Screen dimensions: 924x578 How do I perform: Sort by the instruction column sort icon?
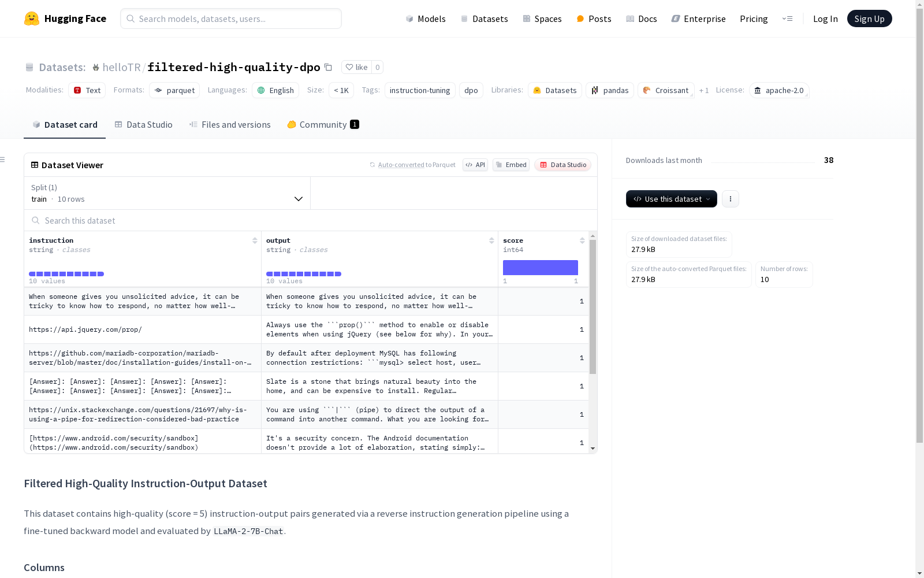(255, 240)
